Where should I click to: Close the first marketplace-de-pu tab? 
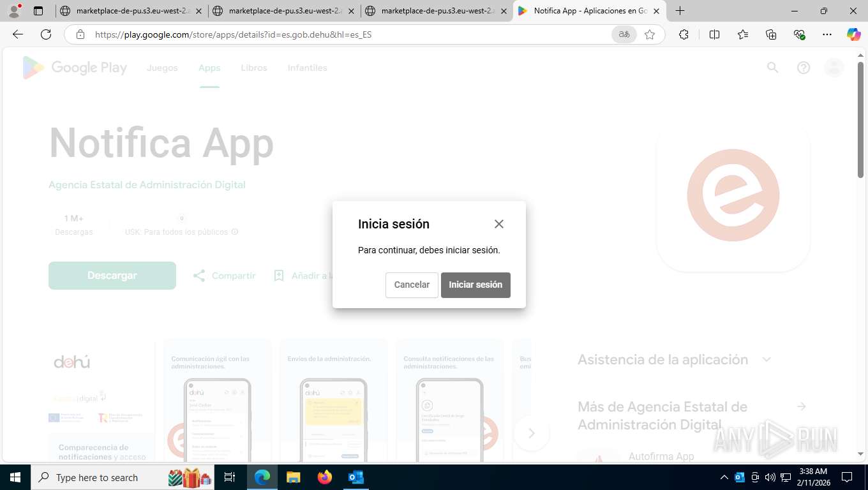point(199,11)
